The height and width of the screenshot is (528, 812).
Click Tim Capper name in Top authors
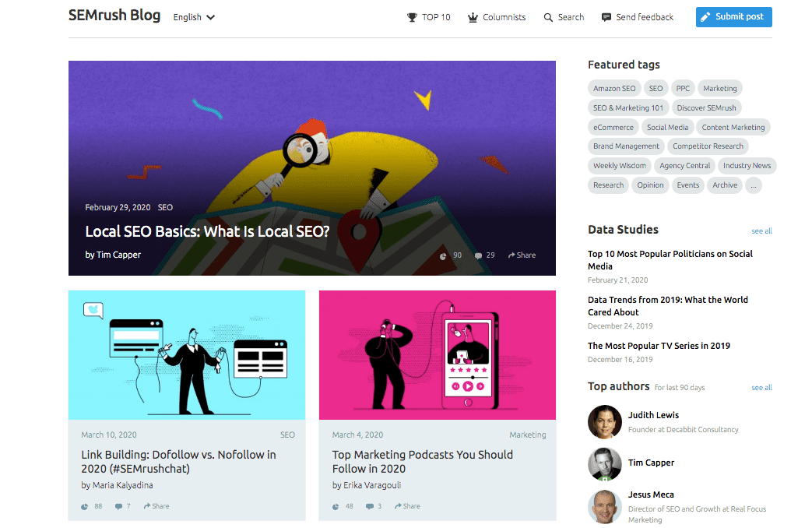651,463
